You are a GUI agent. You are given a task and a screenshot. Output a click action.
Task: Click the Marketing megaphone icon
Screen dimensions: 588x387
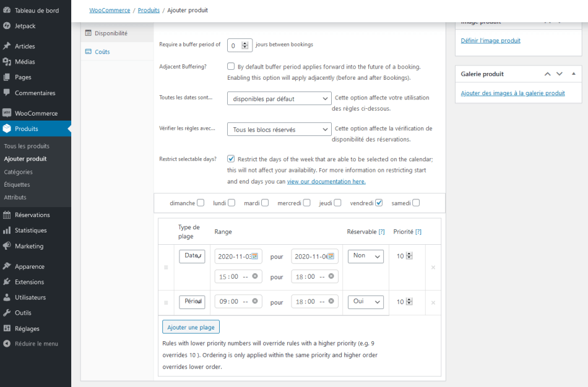point(7,246)
